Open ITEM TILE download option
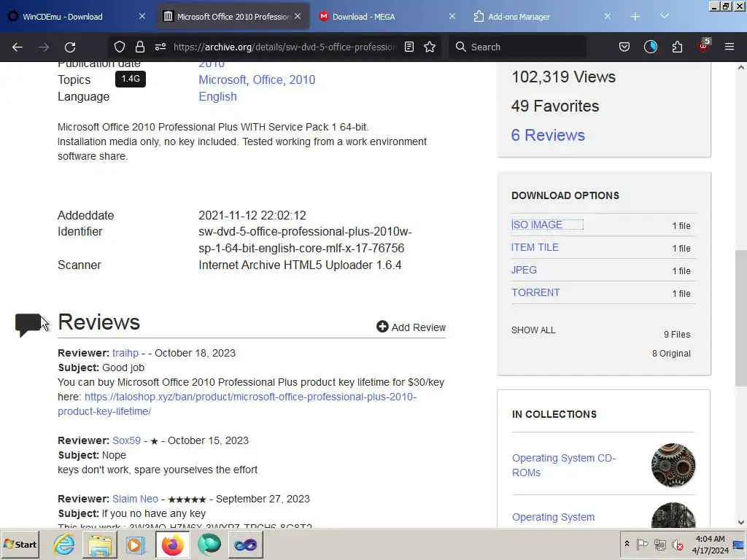747x560 pixels. coord(535,247)
